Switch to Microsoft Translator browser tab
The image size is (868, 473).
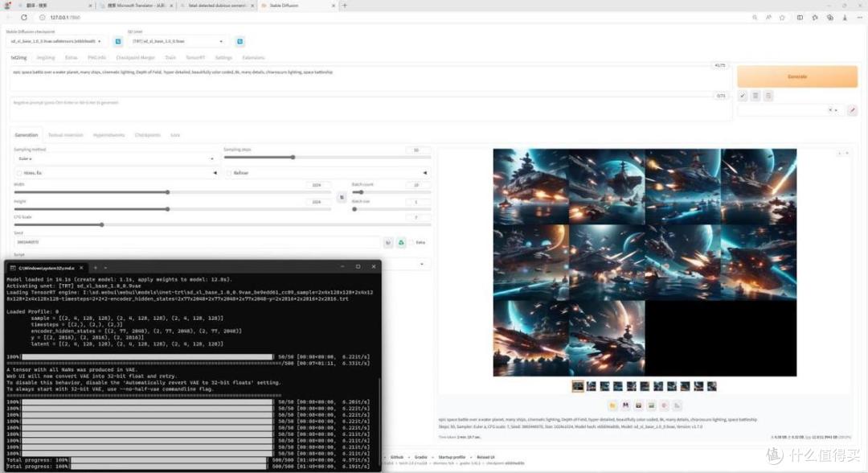tap(136, 6)
